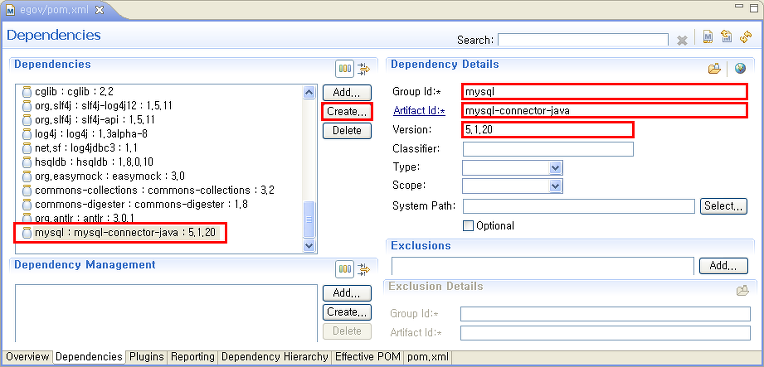Open the Artifact Id link

(x=419, y=111)
